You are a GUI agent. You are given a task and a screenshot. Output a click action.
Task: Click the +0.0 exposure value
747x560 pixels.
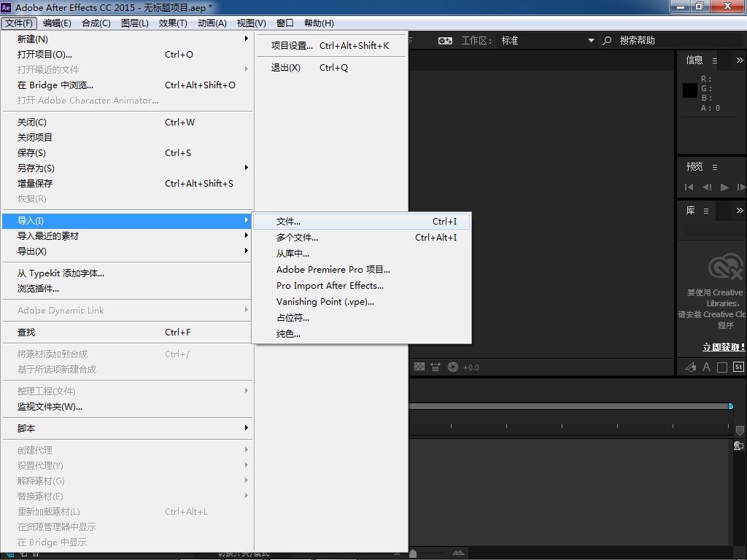click(x=471, y=367)
